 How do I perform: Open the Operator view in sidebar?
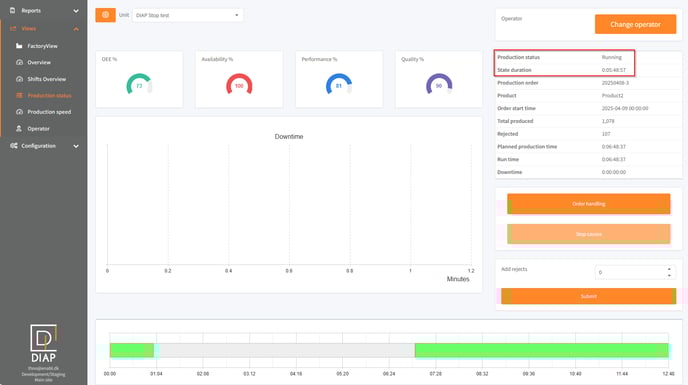click(x=38, y=129)
